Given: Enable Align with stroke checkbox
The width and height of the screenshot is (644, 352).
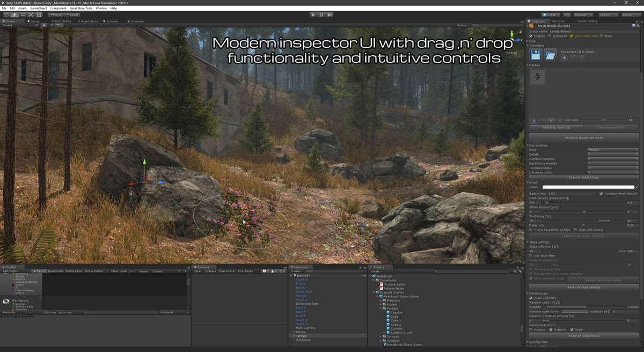Looking at the screenshot, I should click(x=575, y=230).
